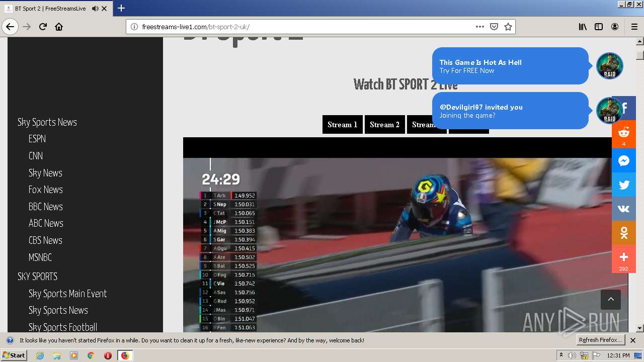Click the RAID avatar on the top notification
The width and height of the screenshot is (644, 362).
pyautogui.click(x=610, y=66)
